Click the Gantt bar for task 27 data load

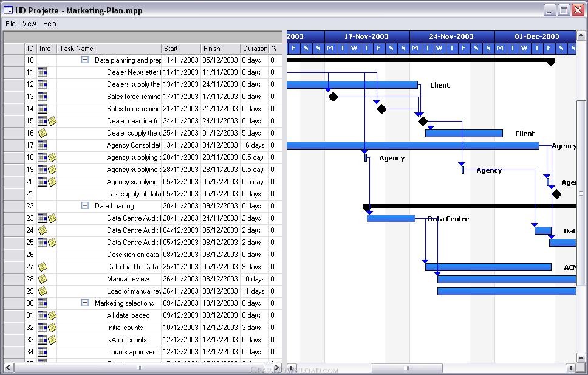click(x=488, y=267)
